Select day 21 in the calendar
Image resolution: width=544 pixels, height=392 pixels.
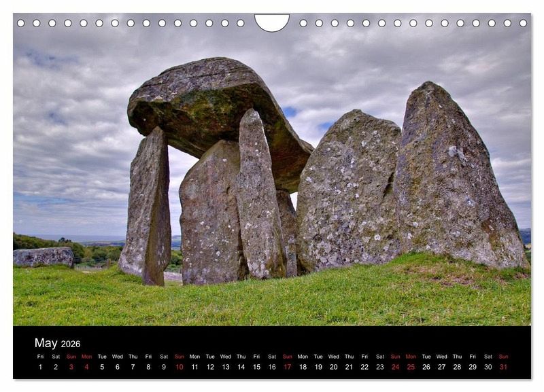[349, 367]
